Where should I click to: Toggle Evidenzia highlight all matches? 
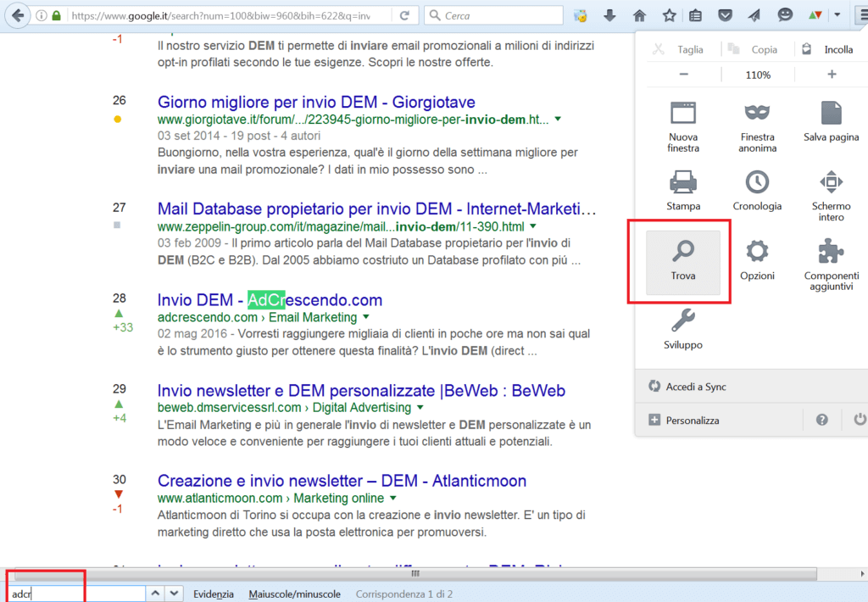click(213, 594)
